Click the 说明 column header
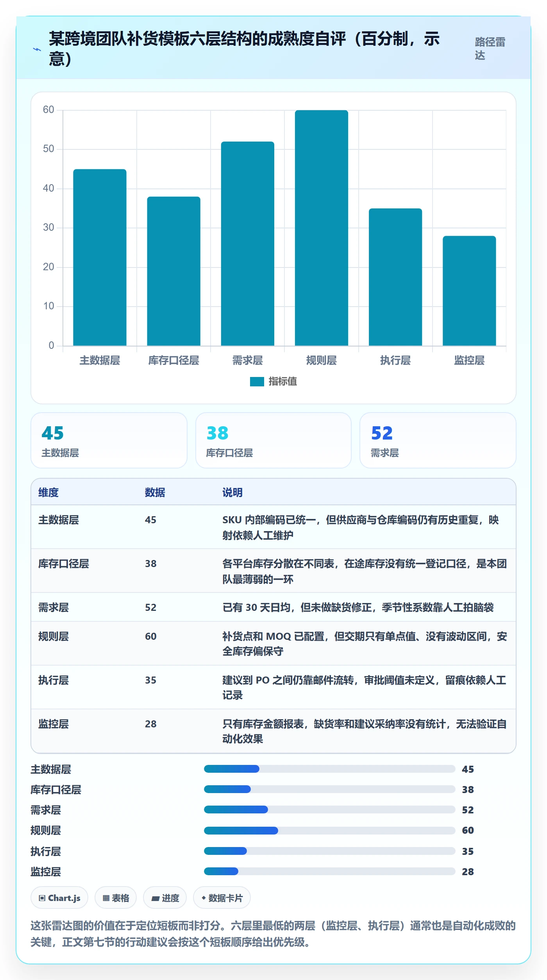The width and height of the screenshot is (547, 980). [232, 492]
